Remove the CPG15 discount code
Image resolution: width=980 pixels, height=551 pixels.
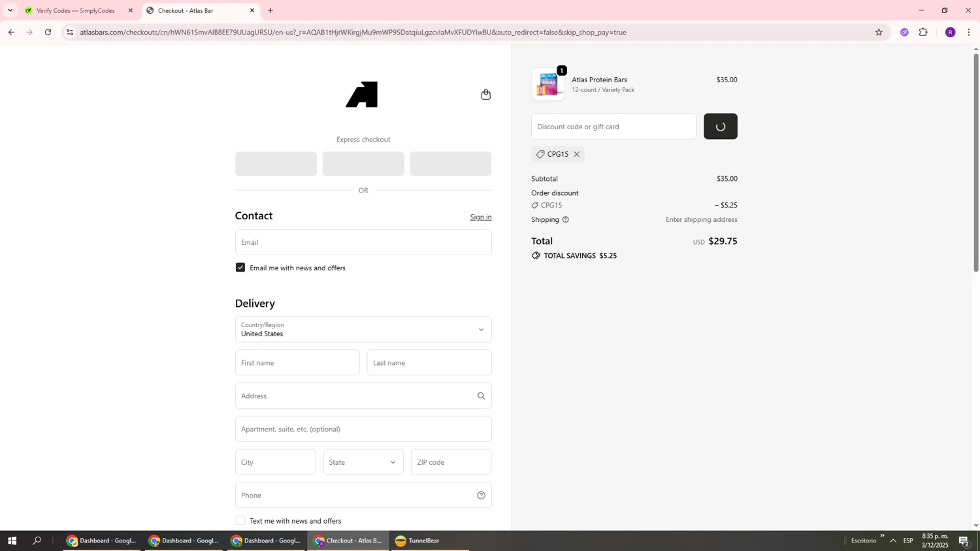coord(577,154)
